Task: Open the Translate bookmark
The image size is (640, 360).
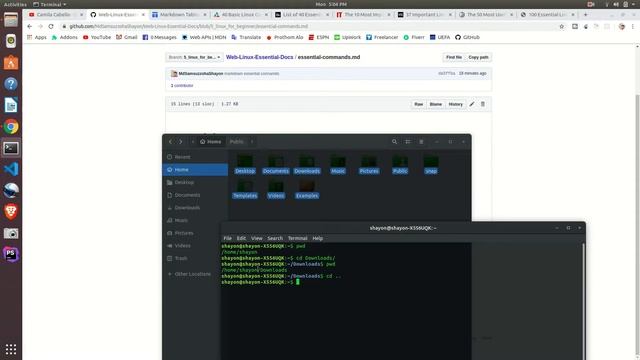Action: (x=246, y=37)
